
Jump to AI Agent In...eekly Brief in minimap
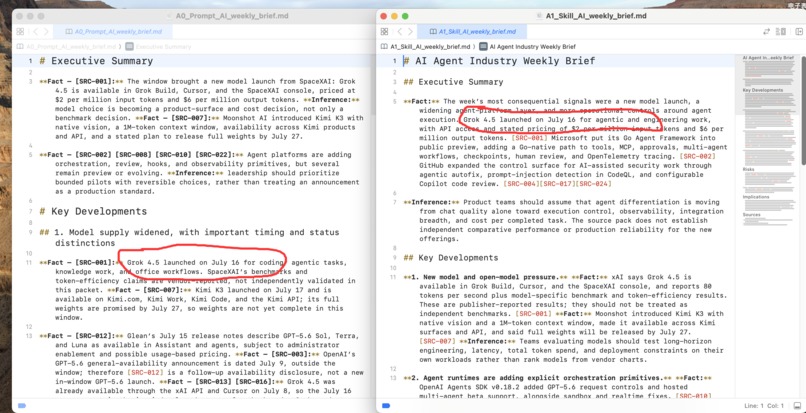[768, 58]
